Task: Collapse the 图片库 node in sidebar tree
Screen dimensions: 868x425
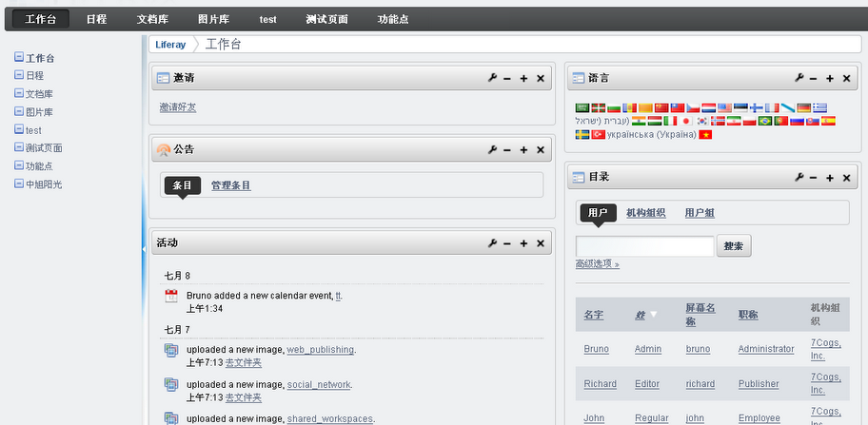Action: click(x=19, y=111)
